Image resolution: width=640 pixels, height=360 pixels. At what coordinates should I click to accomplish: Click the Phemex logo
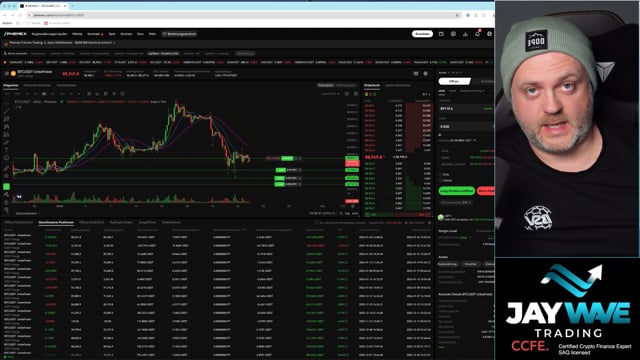point(15,34)
